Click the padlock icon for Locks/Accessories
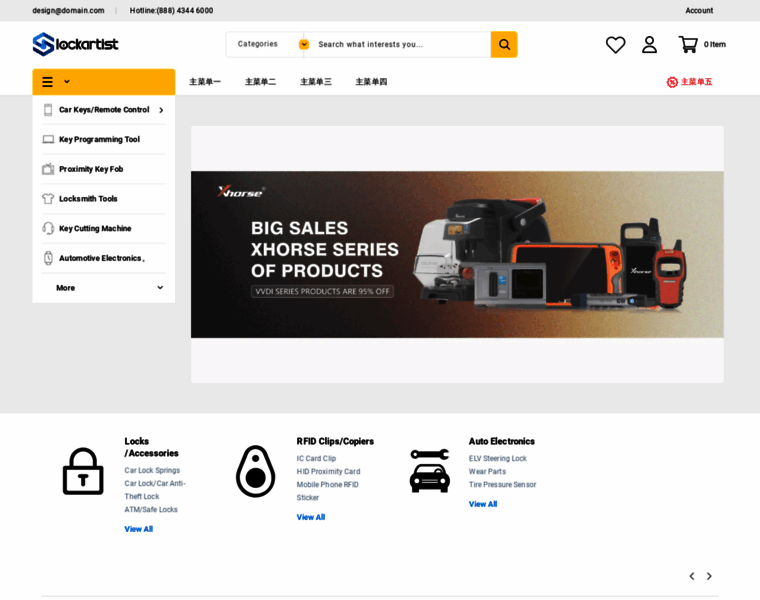This screenshot has height=600, width=760. pyautogui.click(x=83, y=471)
